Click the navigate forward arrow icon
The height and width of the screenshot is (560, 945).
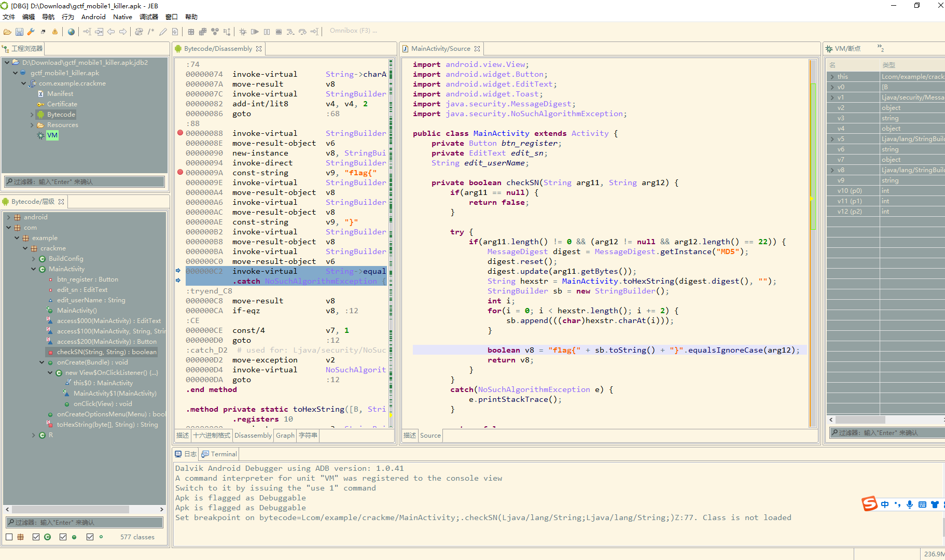(123, 32)
